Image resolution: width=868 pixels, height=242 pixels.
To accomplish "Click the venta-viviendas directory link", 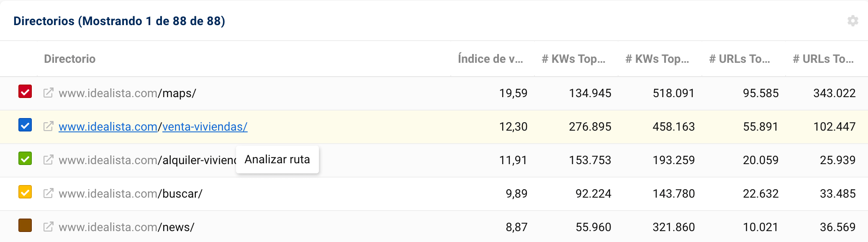I will point(205,126).
